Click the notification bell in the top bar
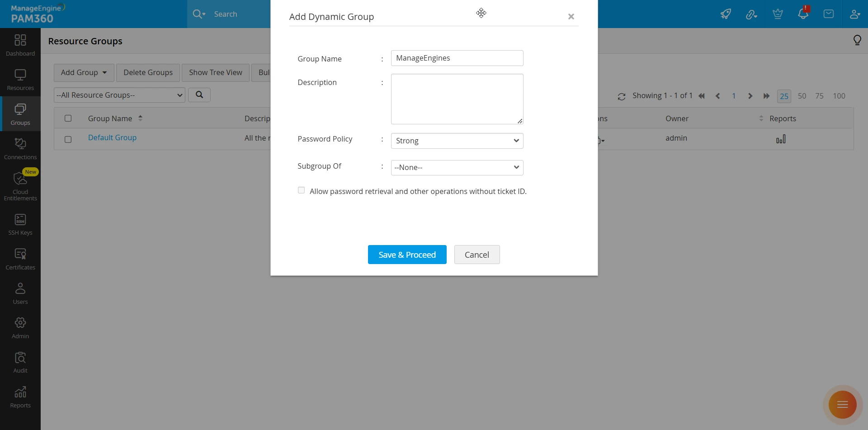The height and width of the screenshot is (430, 868). pyautogui.click(x=803, y=14)
